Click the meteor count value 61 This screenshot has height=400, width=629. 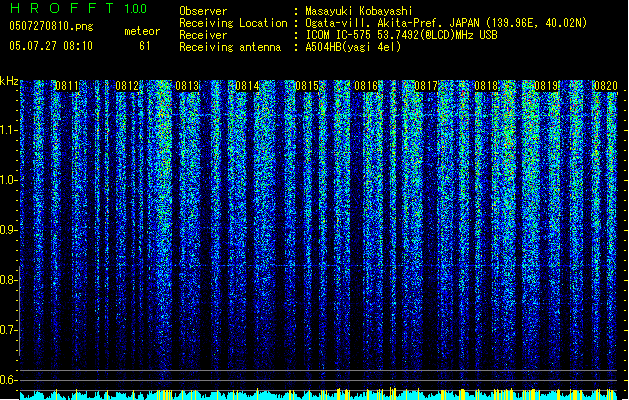pos(145,46)
